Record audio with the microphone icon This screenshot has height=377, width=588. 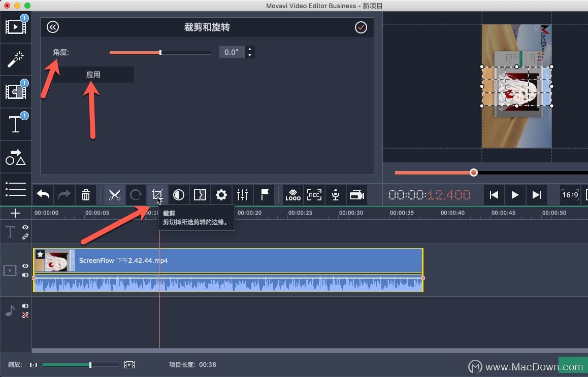point(336,195)
